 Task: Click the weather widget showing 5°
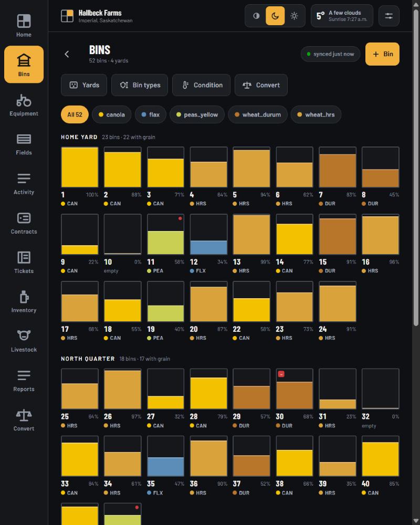[342, 16]
